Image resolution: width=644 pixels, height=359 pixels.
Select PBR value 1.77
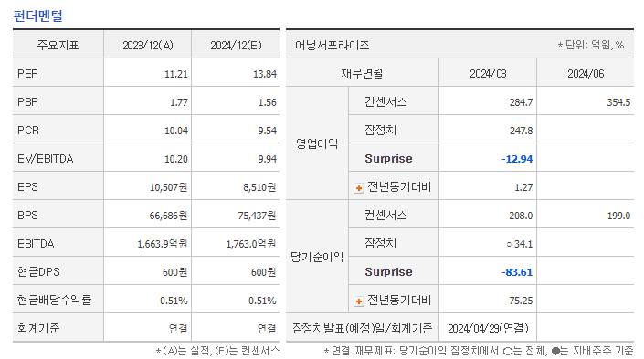(x=179, y=102)
